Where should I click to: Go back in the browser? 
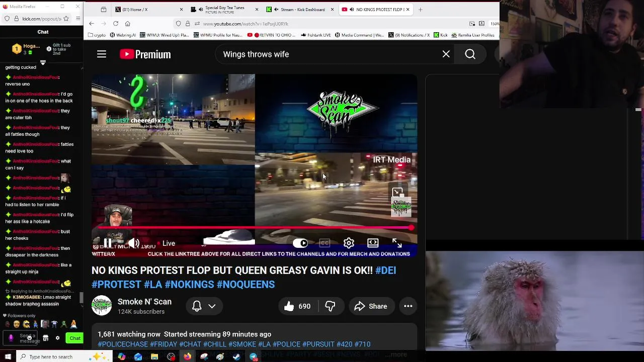coord(92,24)
